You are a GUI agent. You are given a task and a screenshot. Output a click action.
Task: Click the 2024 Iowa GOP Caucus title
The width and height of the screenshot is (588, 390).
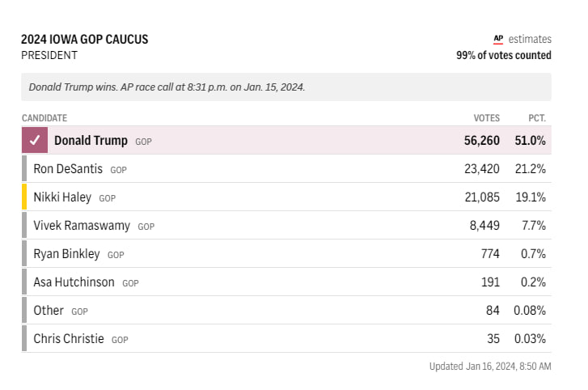click(85, 40)
